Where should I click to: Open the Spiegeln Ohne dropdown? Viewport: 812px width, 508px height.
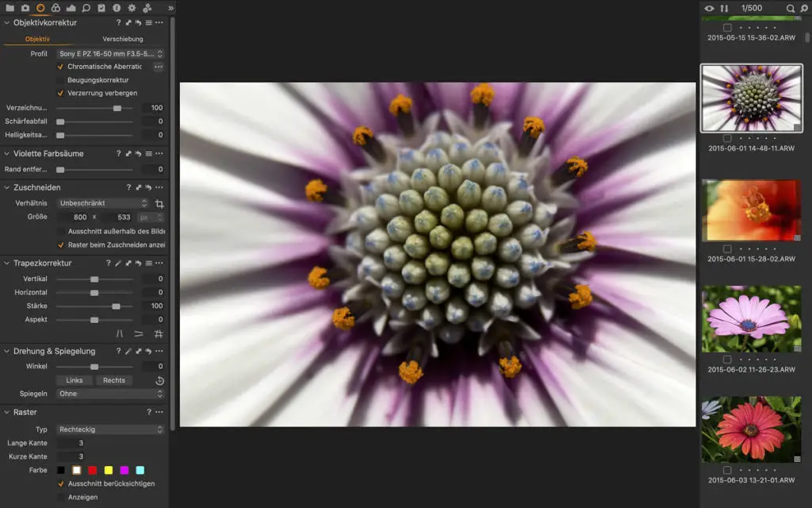pyautogui.click(x=110, y=394)
